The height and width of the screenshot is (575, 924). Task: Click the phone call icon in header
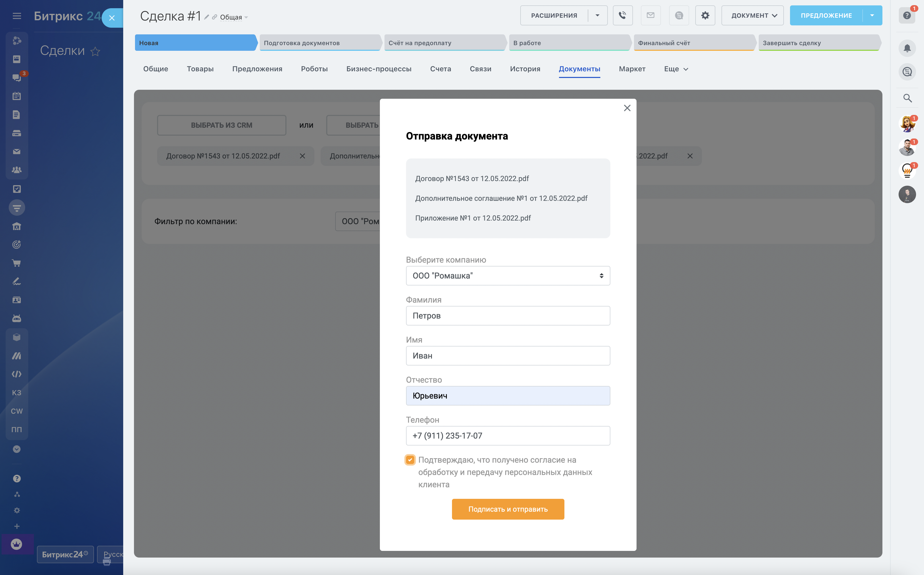(622, 16)
